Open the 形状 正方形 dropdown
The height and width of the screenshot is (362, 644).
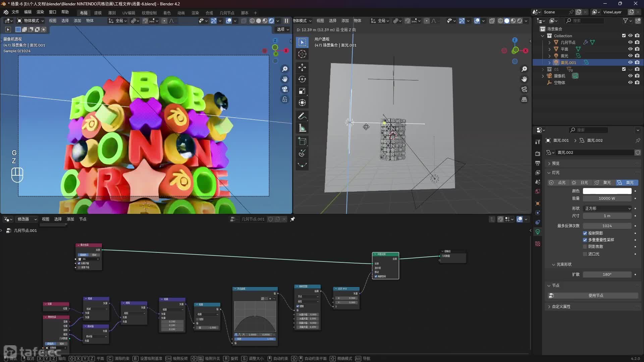pyautogui.click(x=607, y=208)
